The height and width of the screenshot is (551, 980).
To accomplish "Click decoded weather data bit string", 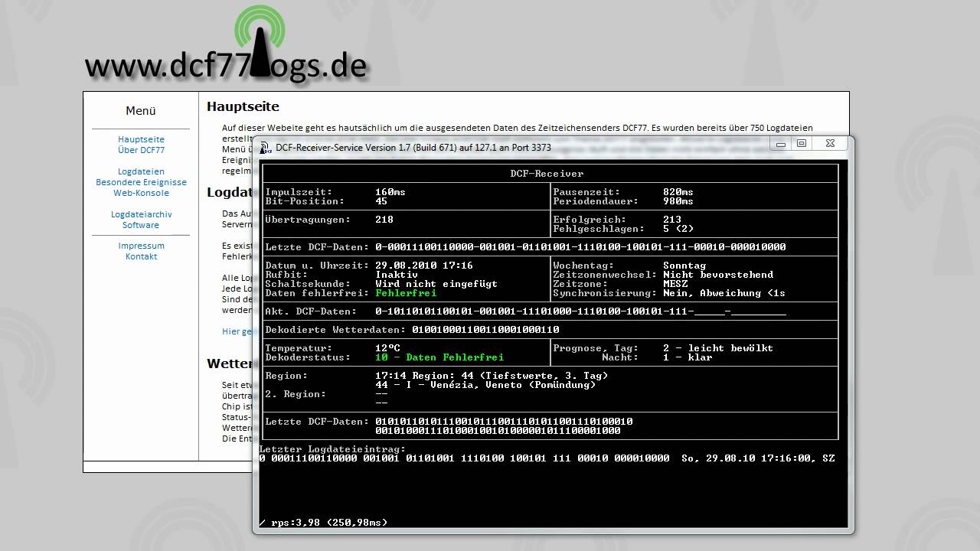I will [x=485, y=330].
